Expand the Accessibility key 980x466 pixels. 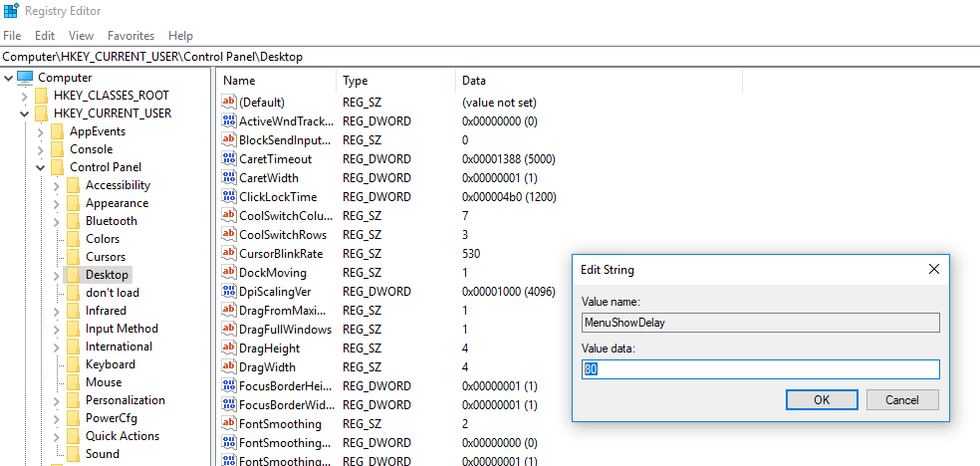pos(56,185)
